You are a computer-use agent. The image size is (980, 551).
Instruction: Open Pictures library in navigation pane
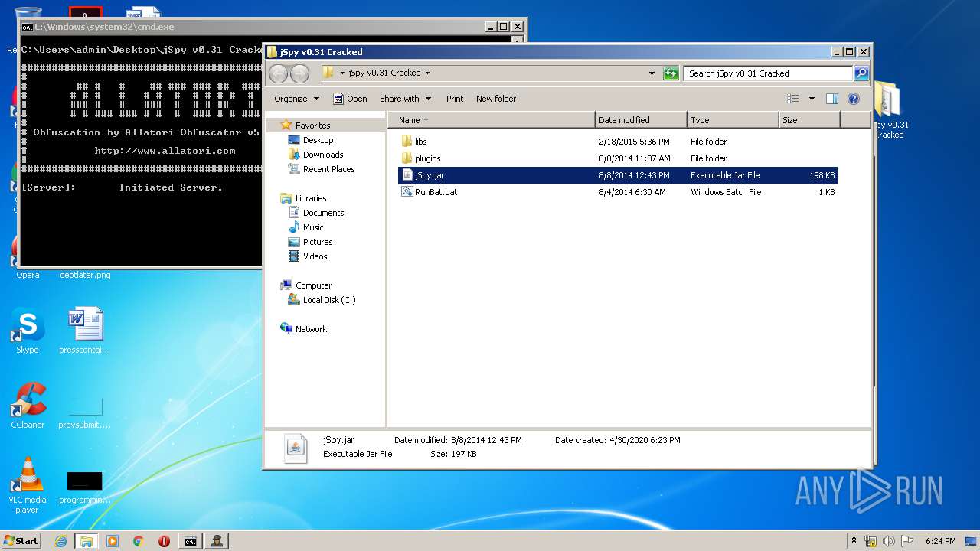318,242
